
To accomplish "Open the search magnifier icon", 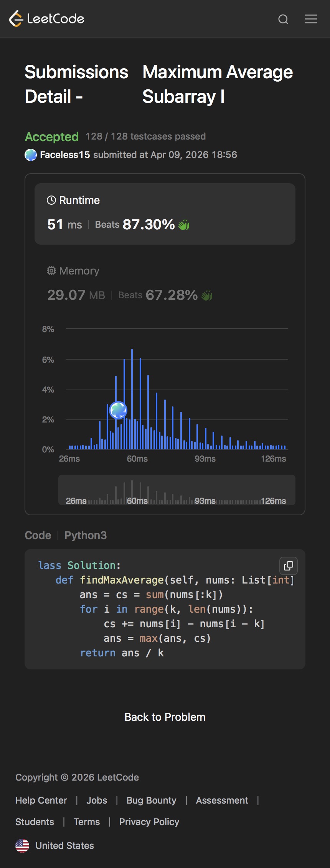I will (283, 19).
